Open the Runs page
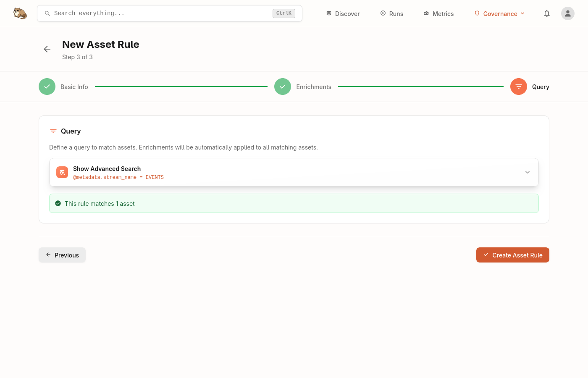The height and width of the screenshot is (378, 588). point(391,13)
